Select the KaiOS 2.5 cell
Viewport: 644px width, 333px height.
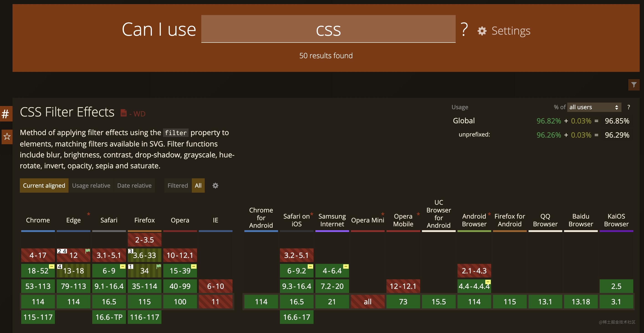pos(616,286)
